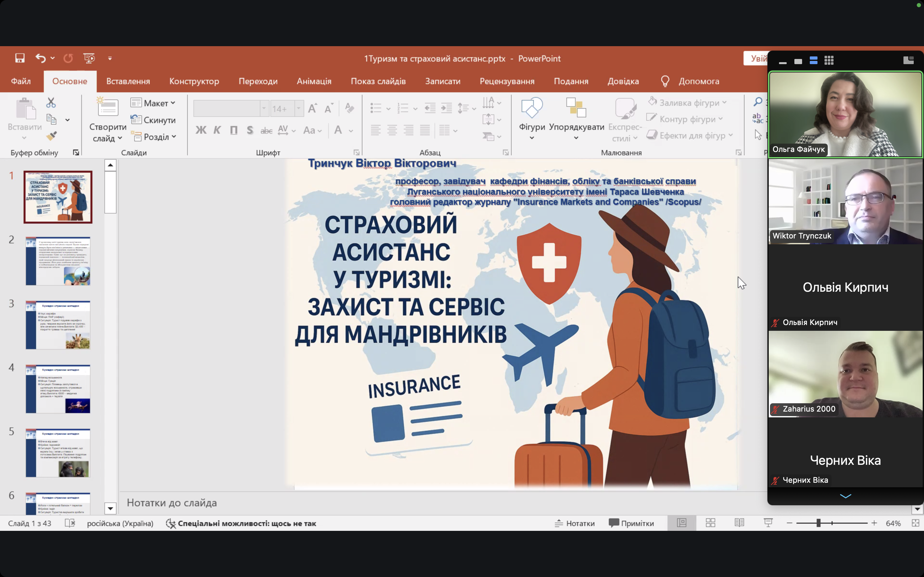Switch to the Анімація tab
The height and width of the screenshot is (577, 924).
tap(314, 81)
